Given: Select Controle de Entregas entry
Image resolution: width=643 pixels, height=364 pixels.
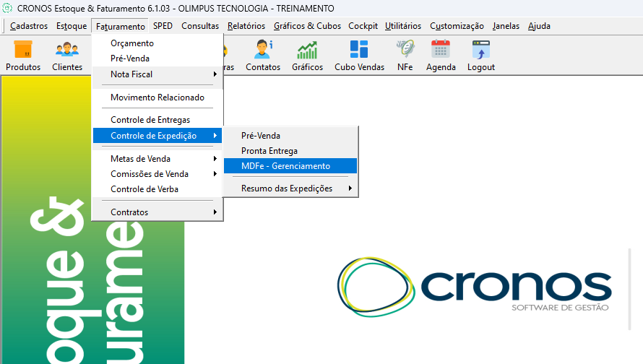Looking at the screenshot, I should pyautogui.click(x=157, y=120).
